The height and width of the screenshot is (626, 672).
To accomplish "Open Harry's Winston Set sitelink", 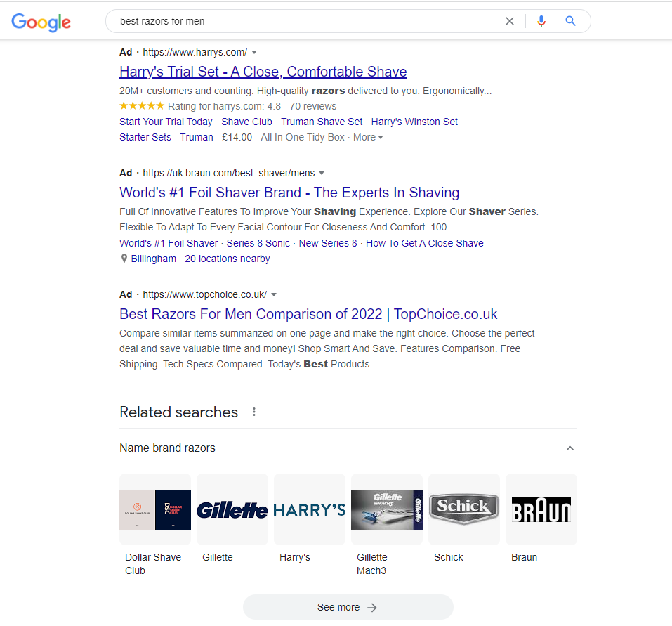I will click(414, 122).
